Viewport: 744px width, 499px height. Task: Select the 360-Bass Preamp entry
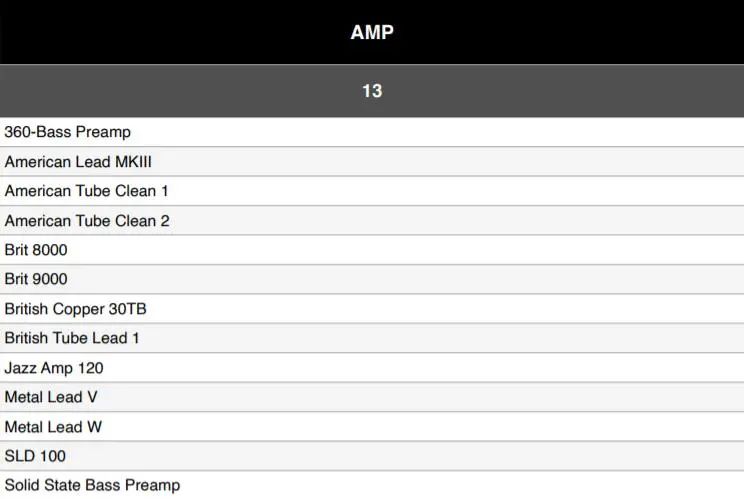(372, 132)
